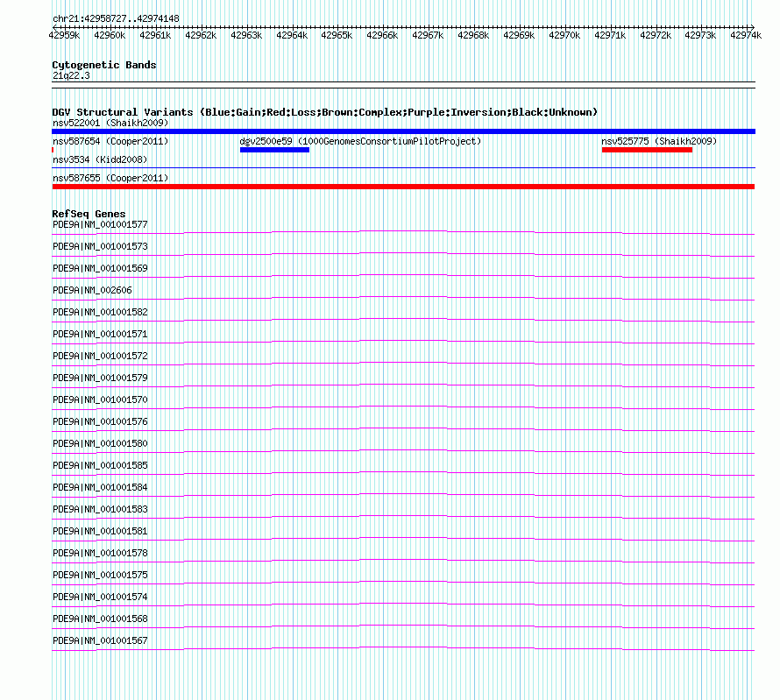Open the nsv525775 (Shaikh2009) variant label
Viewport: 780px width, 700px height.
point(659,141)
